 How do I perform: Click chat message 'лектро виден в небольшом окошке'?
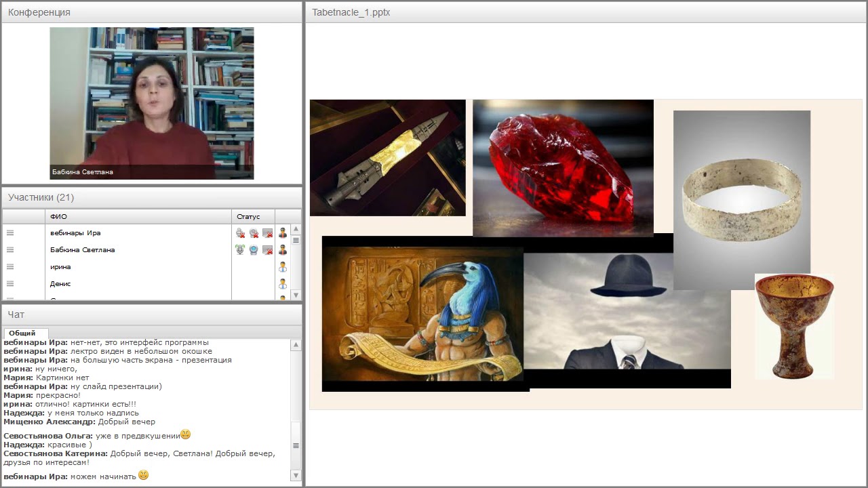[x=141, y=351]
